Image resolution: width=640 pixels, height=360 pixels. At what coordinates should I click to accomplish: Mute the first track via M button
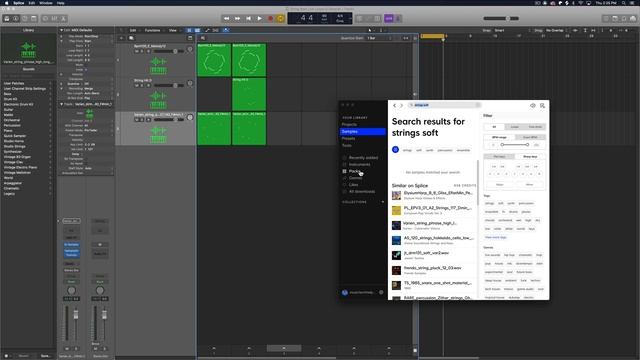[x=137, y=51]
